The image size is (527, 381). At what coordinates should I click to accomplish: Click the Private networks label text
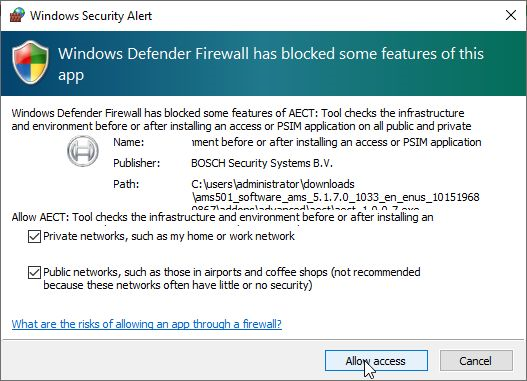169,236
